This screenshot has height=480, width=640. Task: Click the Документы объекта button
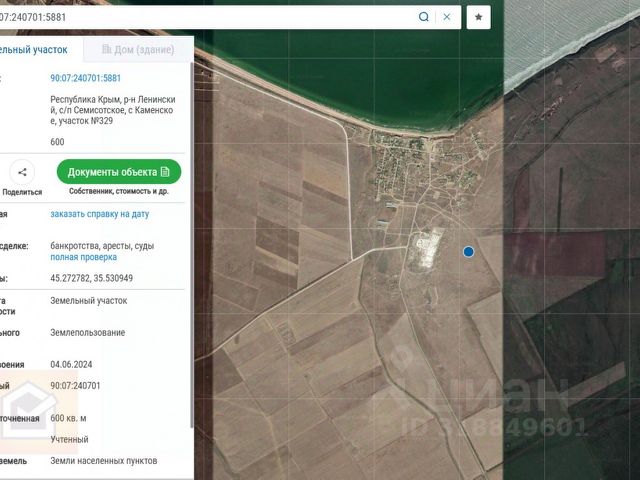(119, 172)
